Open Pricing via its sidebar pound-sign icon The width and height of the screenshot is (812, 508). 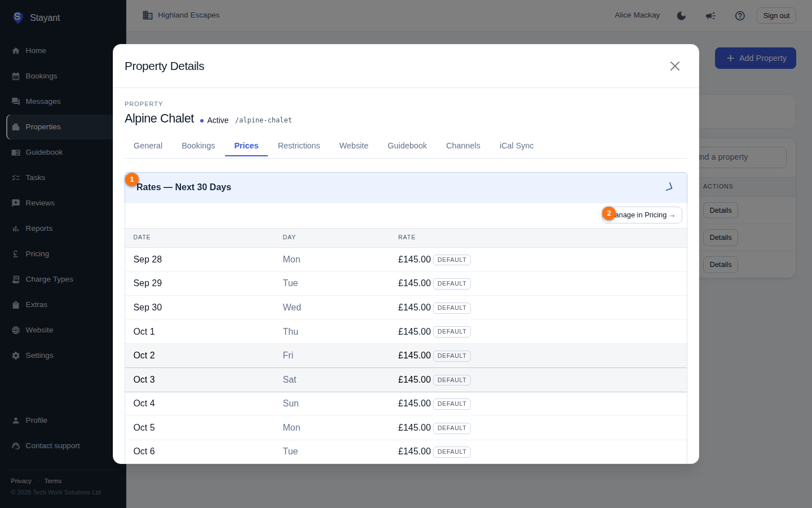click(16, 254)
